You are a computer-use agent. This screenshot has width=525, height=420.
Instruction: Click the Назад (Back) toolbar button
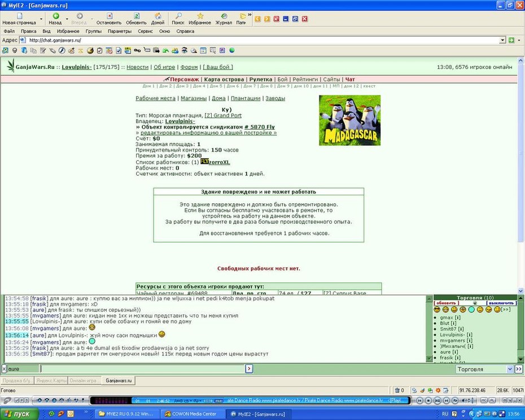coord(55,19)
